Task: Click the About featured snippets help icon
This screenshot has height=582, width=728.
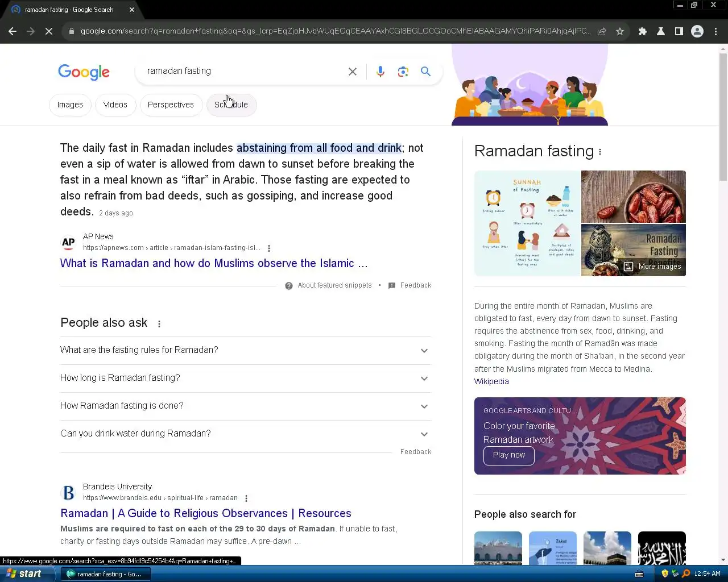Action: point(289,286)
